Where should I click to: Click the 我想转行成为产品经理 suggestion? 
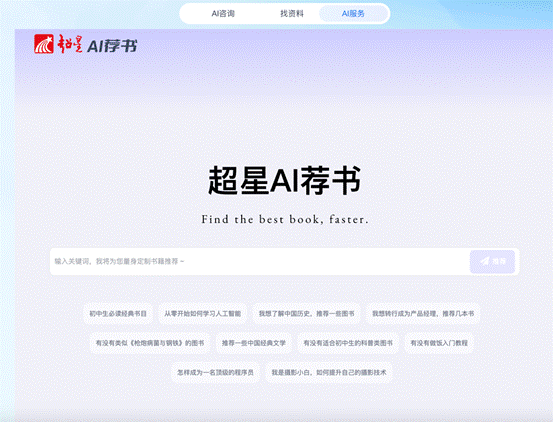point(423,313)
